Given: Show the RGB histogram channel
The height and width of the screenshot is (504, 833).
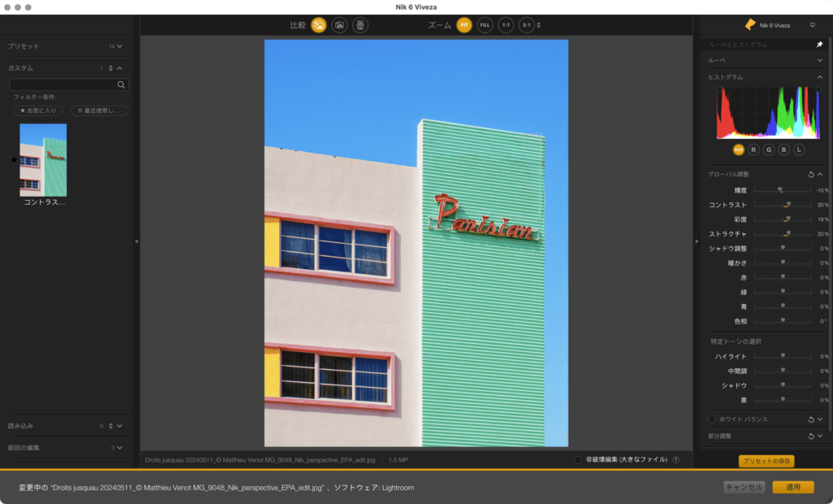Looking at the screenshot, I should pos(739,150).
